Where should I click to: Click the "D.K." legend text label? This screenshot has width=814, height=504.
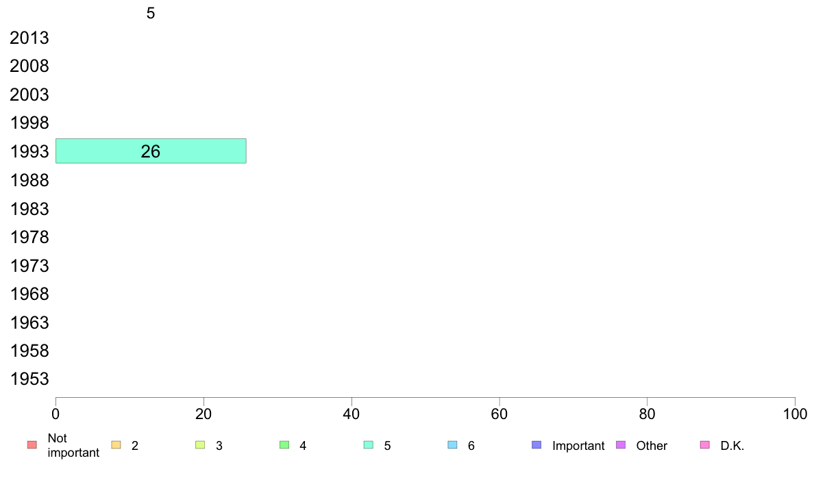tap(732, 446)
